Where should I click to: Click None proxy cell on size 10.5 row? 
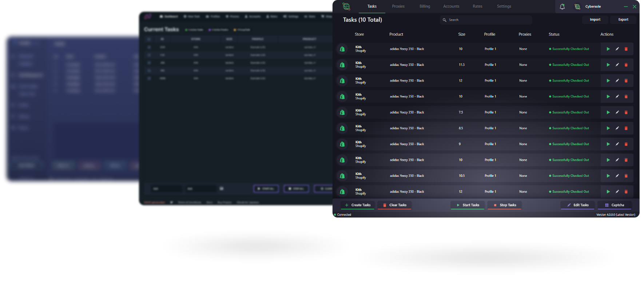523,176
